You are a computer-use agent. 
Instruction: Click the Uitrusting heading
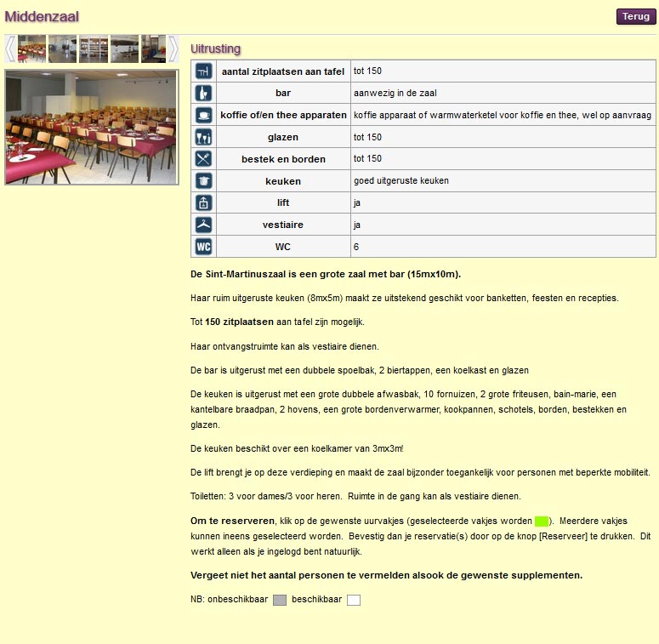(216, 48)
